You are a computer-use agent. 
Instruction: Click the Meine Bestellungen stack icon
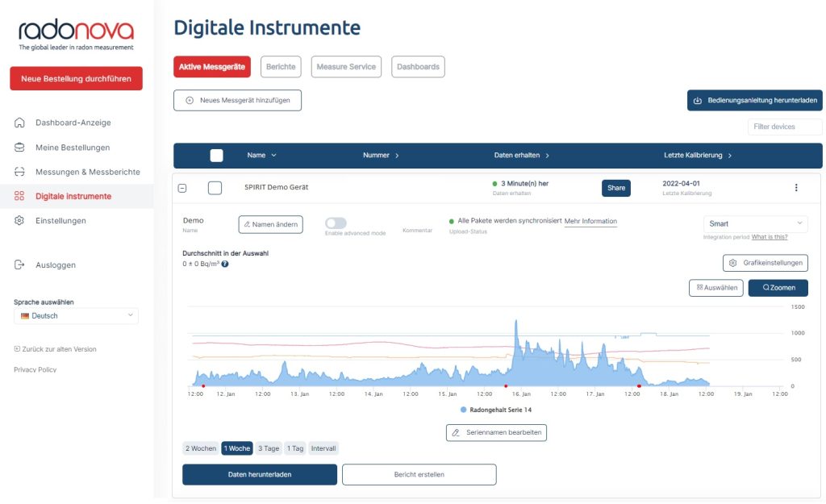click(19, 148)
